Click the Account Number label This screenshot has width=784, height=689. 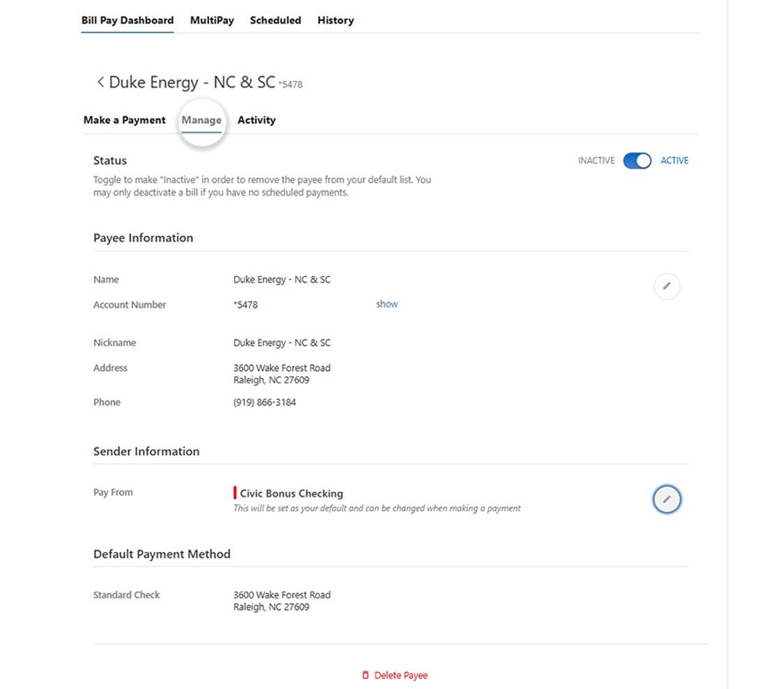(130, 304)
